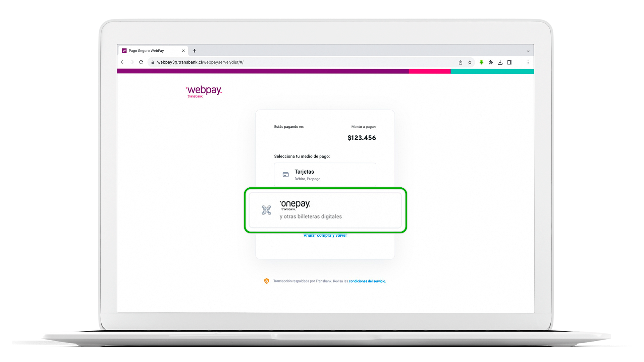The width and height of the screenshot is (644, 362).
Task: Click the green download-arrow extension icon
Action: tap(481, 62)
